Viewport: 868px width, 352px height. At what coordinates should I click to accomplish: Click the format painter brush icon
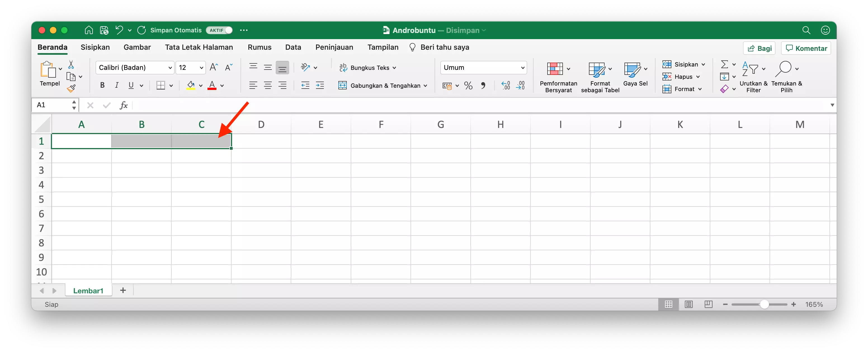click(x=71, y=89)
